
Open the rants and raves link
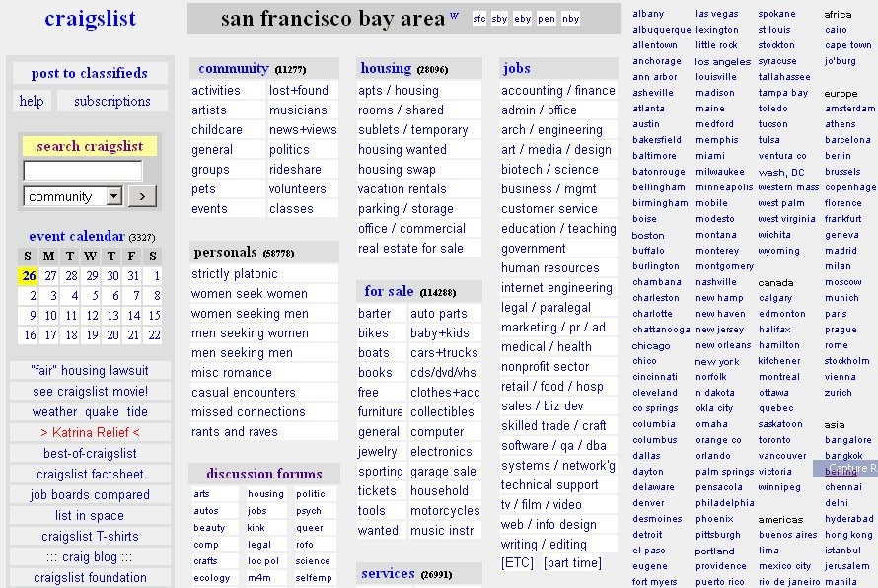234,432
